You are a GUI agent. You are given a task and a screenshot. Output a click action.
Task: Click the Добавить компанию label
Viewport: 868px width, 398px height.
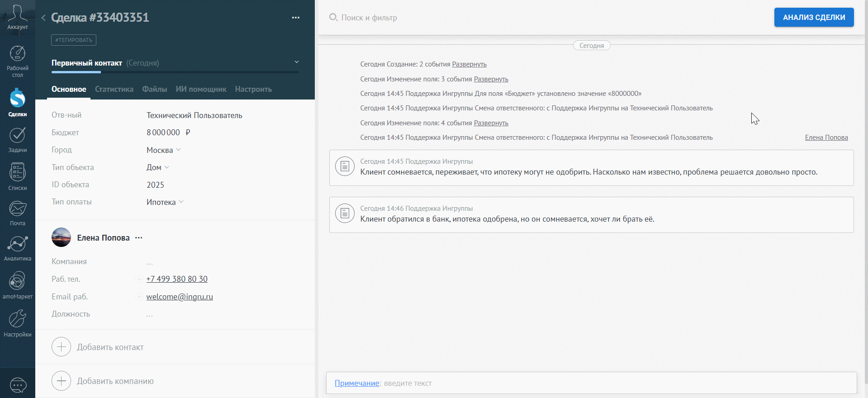coord(115,381)
